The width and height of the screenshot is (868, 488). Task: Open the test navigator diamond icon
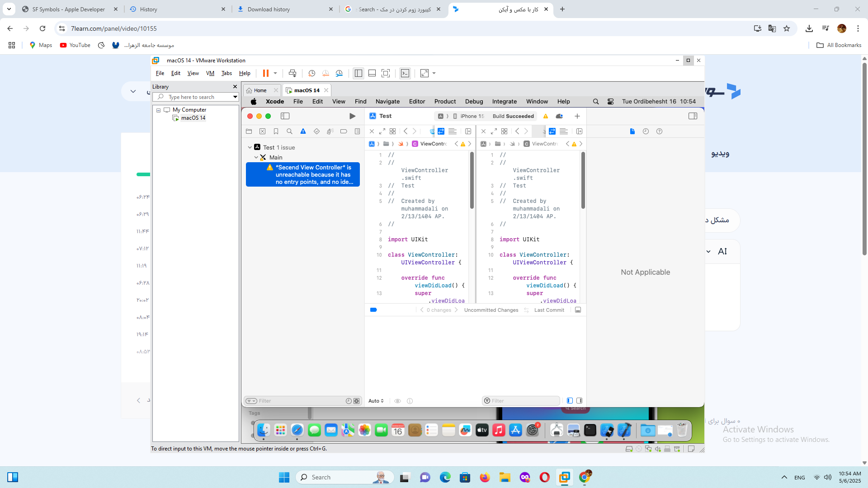pos(316,131)
